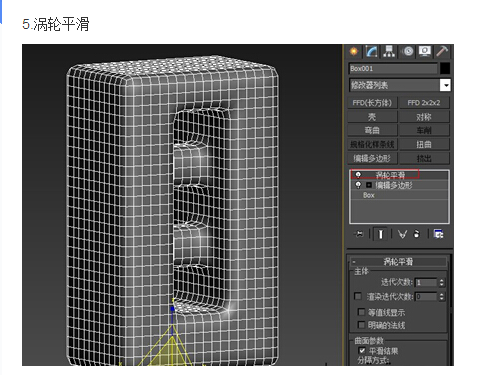Enable the 等值线显示 checkbox
The height and width of the screenshot is (375, 480).
point(361,312)
